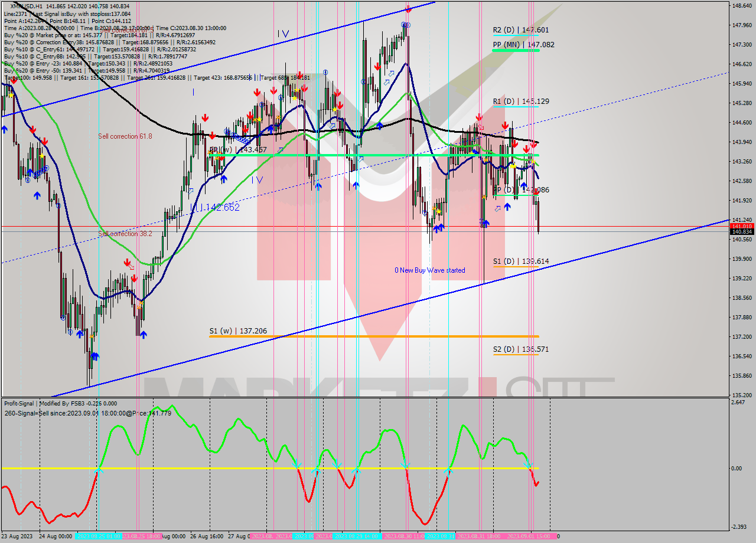The image size is (756, 543).
Task: Click the 137.200 price axis label
Action: pyautogui.click(x=742, y=337)
